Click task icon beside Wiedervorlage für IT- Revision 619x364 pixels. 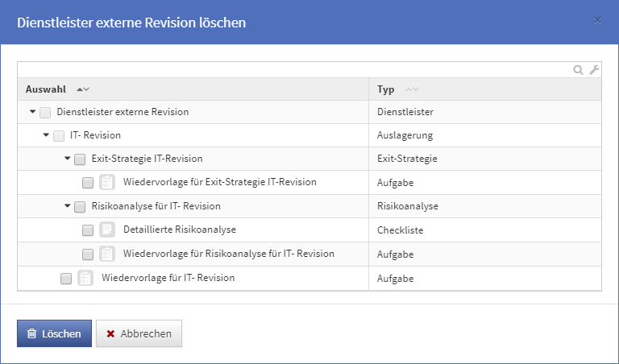coord(85,279)
